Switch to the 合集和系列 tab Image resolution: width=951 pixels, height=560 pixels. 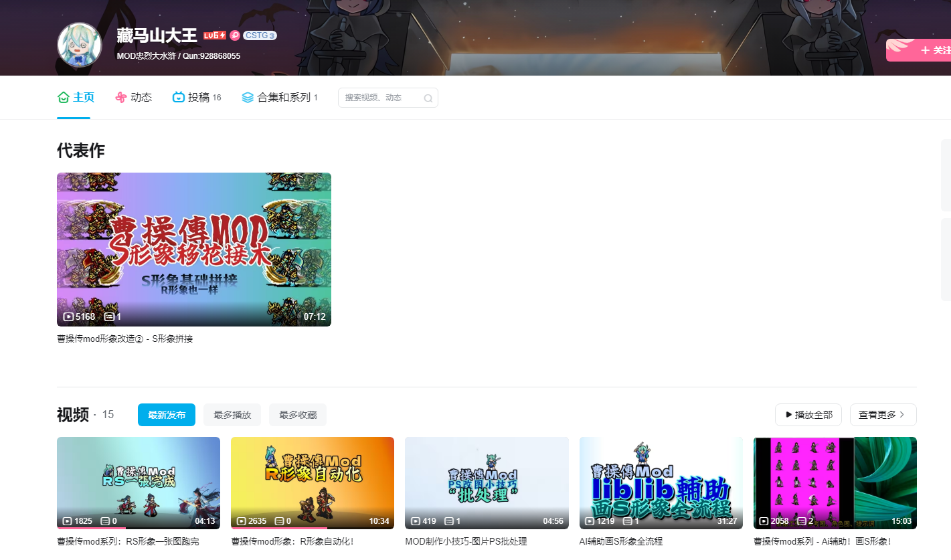coord(284,98)
